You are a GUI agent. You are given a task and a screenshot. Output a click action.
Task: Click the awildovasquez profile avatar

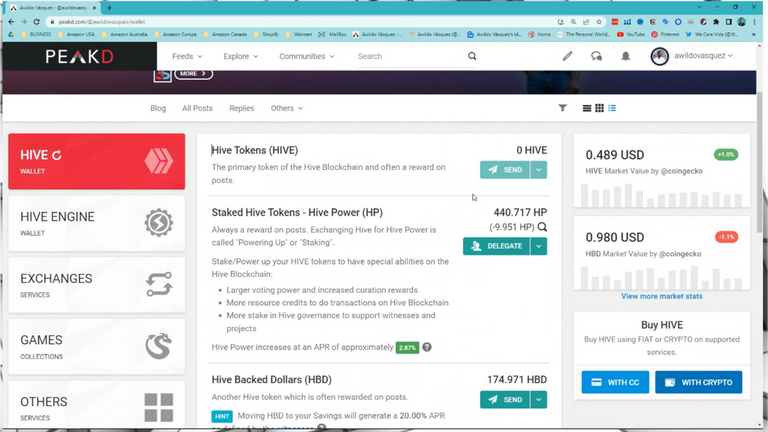(659, 56)
